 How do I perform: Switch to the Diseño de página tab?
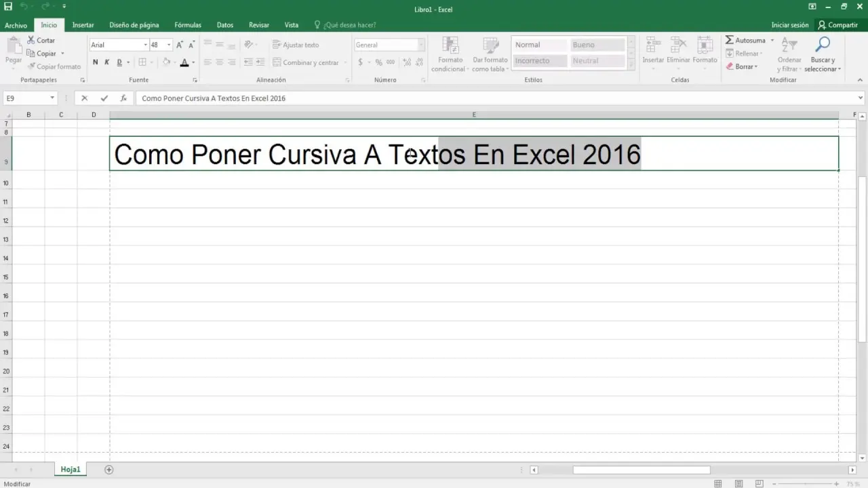tap(134, 25)
